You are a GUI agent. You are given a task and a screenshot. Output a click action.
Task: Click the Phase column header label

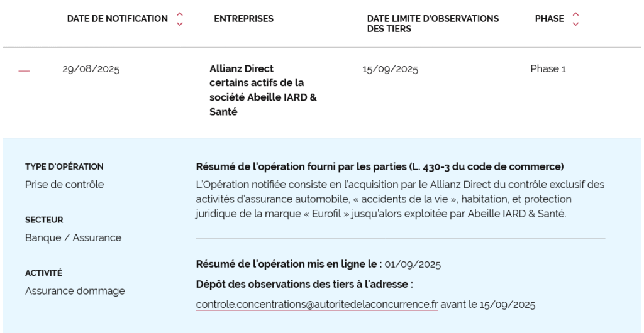[x=550, y=19]
